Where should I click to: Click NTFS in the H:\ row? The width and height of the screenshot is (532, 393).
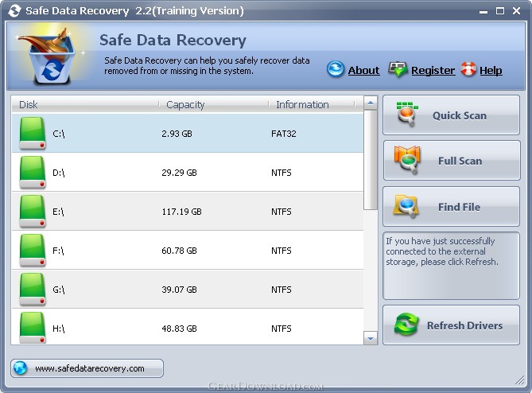coord(282,329)
